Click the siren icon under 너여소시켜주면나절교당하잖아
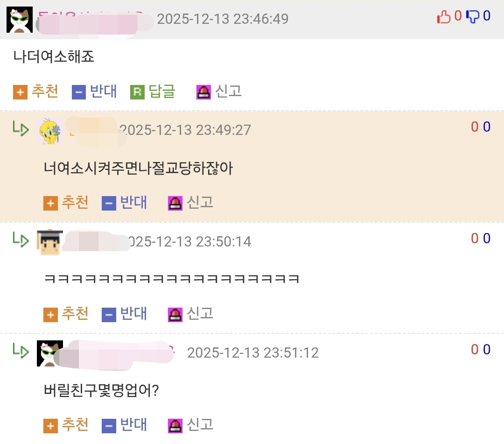 coord(175,203)
